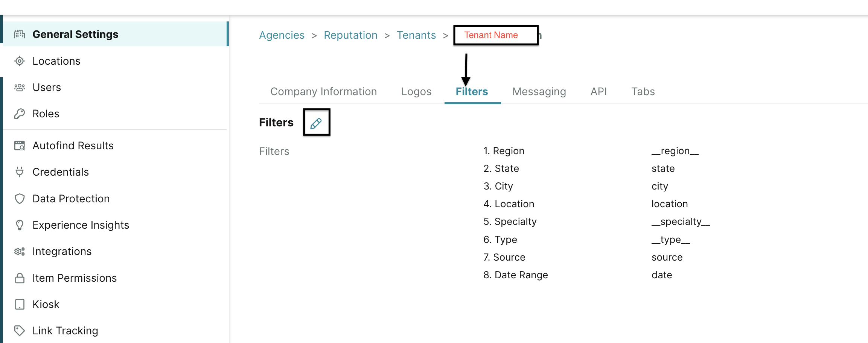Click the Agencies breadcrumb link
This screenshot has width=868, height=343.
282,35
